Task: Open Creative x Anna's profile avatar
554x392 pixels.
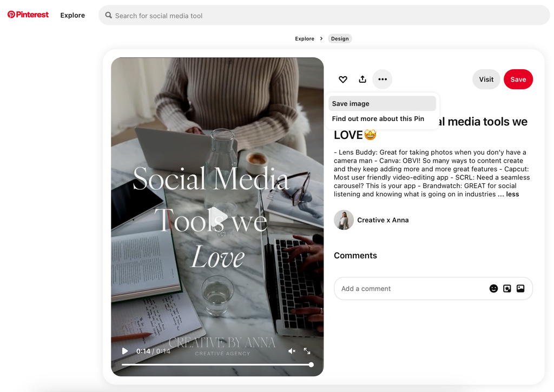Action: click(344, 220)
